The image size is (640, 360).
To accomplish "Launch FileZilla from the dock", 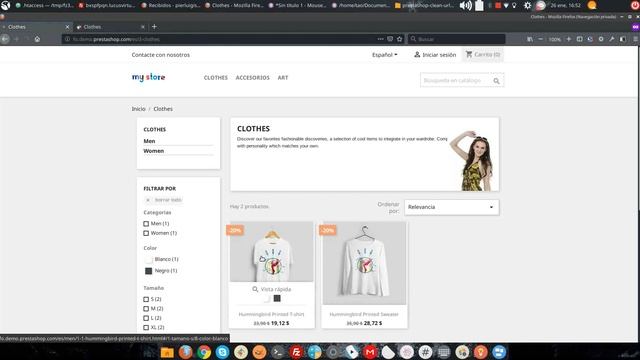I will (296, 352).
